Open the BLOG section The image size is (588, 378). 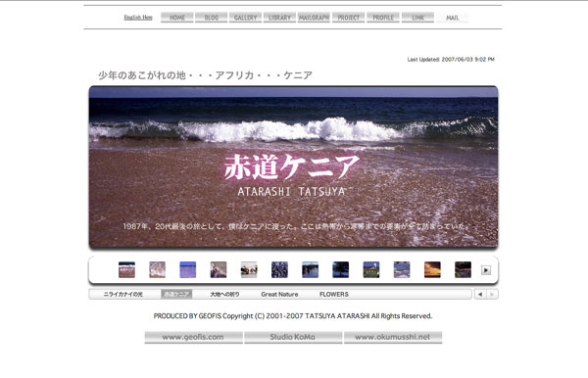[x=211, y=18]
